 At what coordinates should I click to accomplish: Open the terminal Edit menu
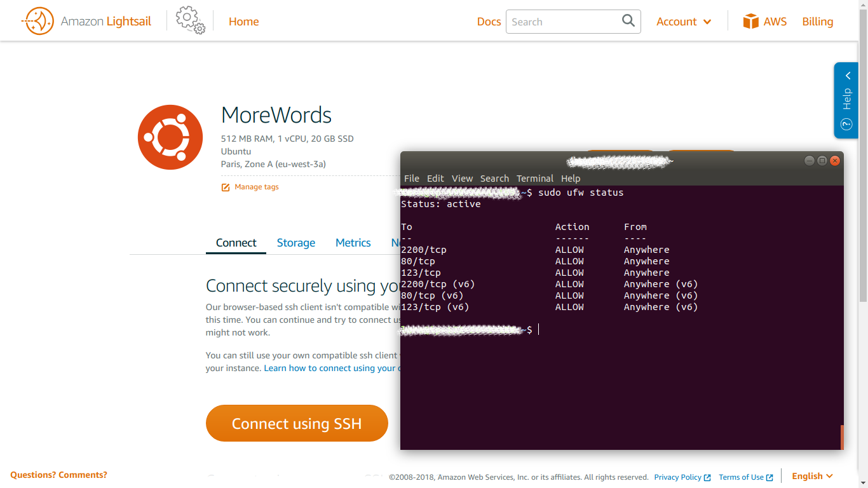click(x=435, y=179)
